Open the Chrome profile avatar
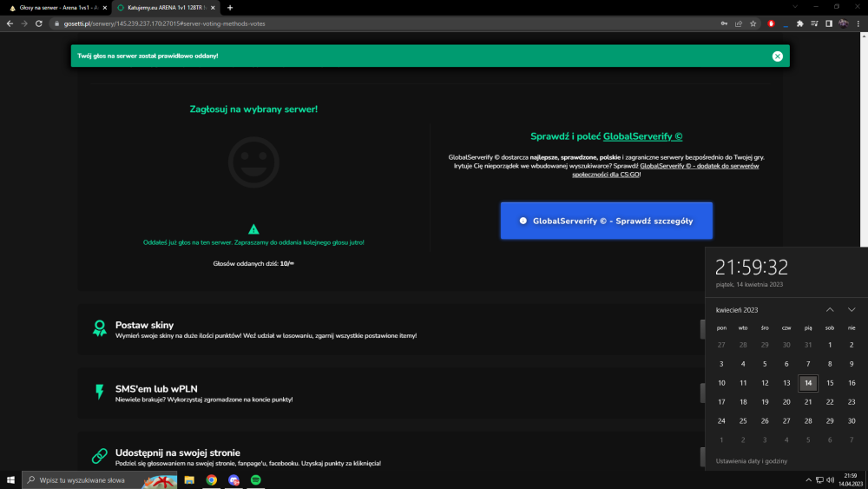This screenshot has width=868, height=489. [x=843, y=23]
